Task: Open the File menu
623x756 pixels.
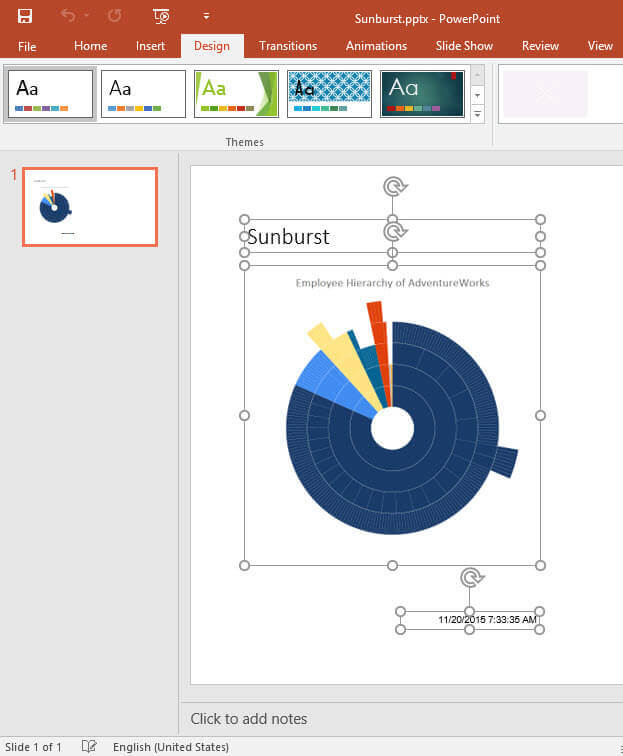Action: 27,46
